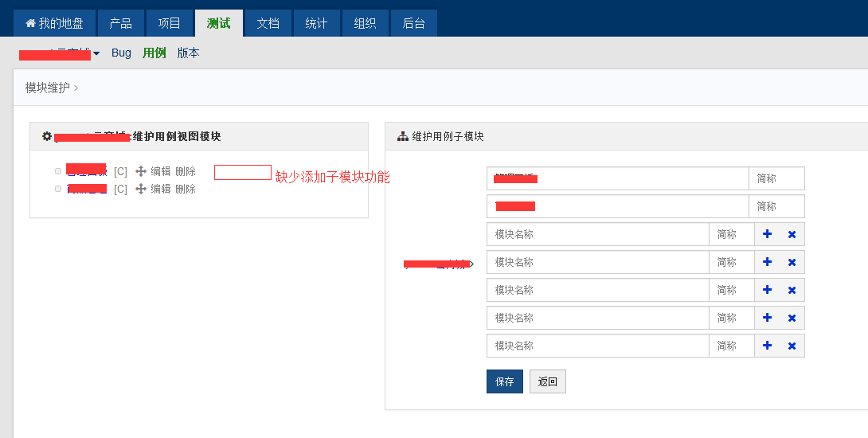The width and height of the screenshot is (868, 438).
Task: Switch to the 文档 tab
Action: tap(268, 23)
